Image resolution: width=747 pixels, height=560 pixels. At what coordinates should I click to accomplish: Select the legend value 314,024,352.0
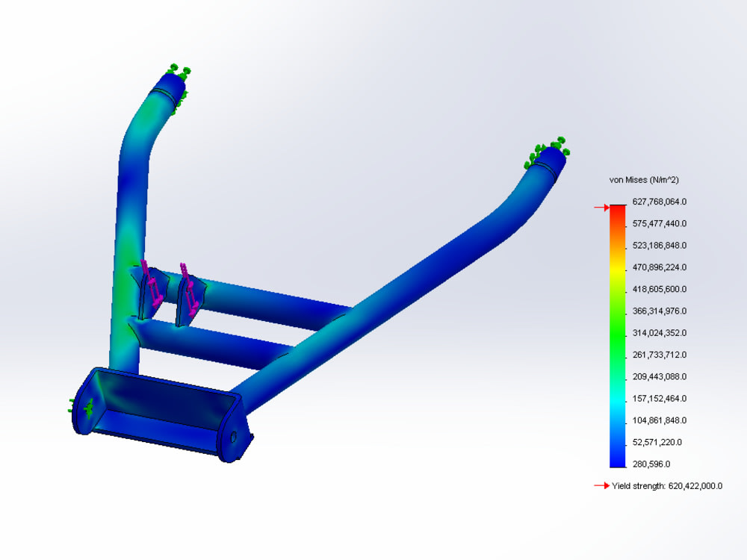coord(660,333)
